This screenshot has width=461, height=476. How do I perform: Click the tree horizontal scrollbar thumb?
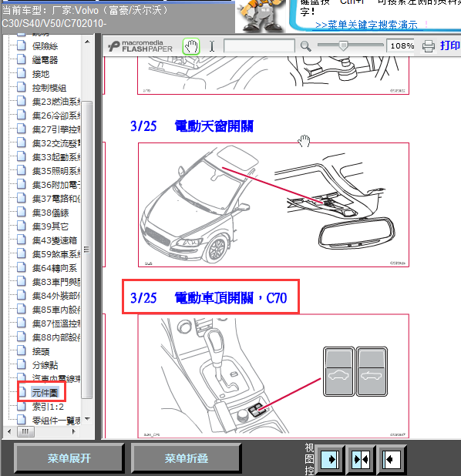click(25, 431)
